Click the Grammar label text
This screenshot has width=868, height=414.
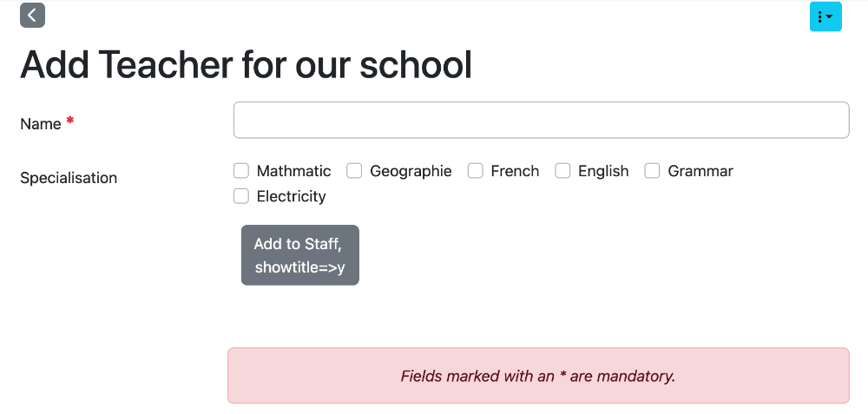point(700,171)
